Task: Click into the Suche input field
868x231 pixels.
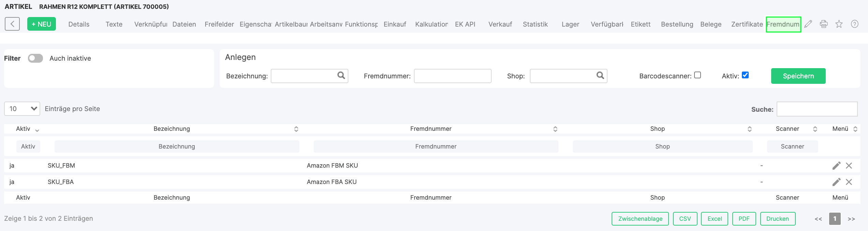Action: coord(817,109)
